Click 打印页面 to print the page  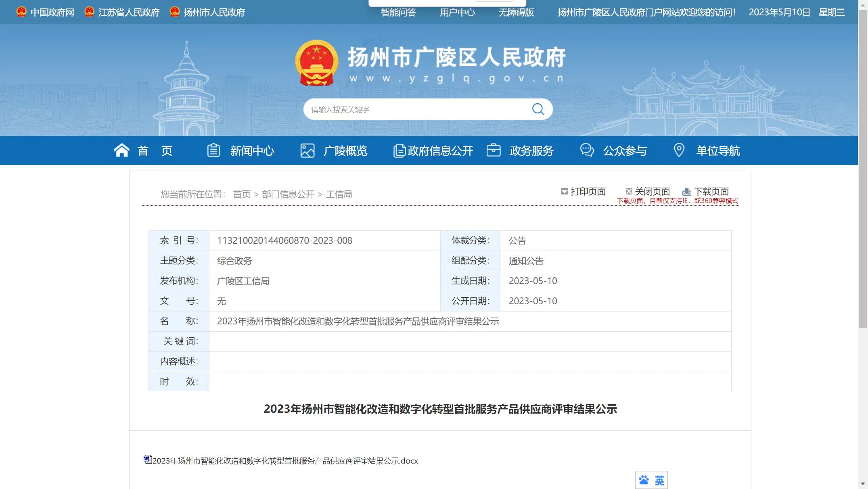tap(588, 192)
